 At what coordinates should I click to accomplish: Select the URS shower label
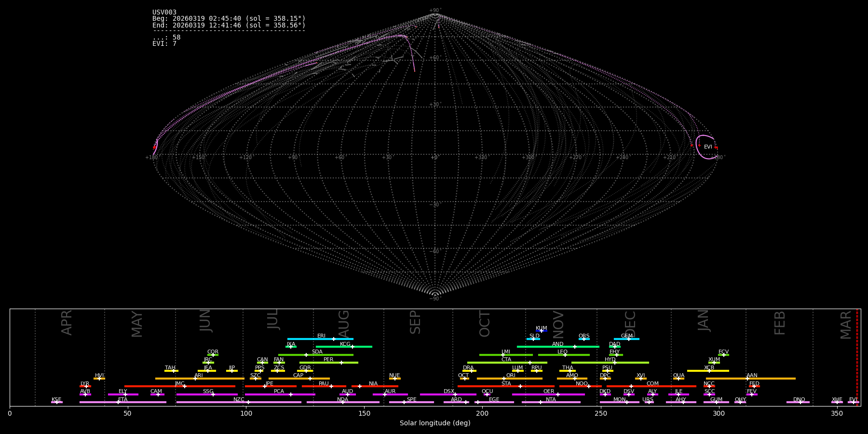coord(648,400)
